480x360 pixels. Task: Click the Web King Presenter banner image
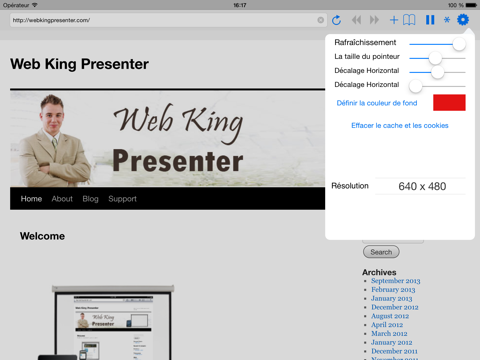pos(167,138)
